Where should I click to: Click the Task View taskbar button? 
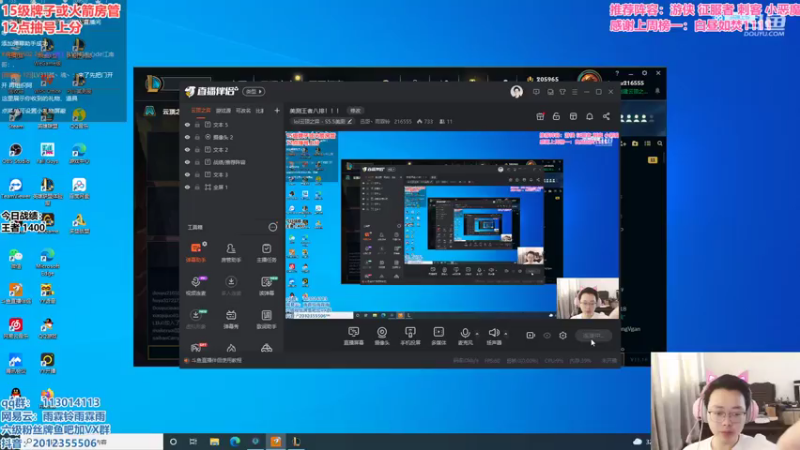point(193,441)
